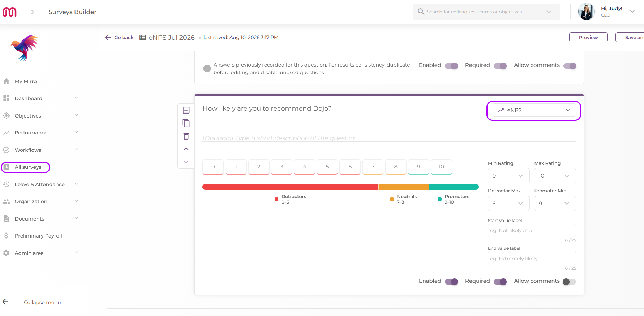The height and width of the screenshot is (316, 644).
Task: Expand the Performance menu item
Action: pyautogui.click(x=40, y=133)
